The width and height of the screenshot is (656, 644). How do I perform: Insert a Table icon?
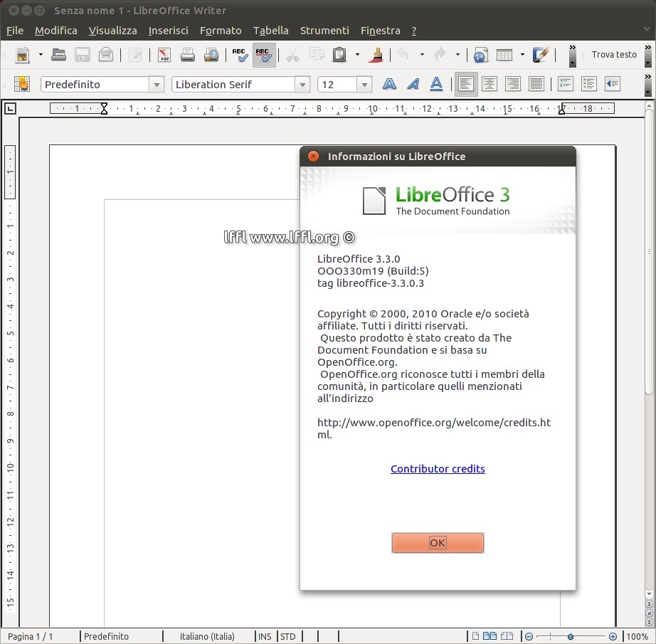click(x=504, y=55)
